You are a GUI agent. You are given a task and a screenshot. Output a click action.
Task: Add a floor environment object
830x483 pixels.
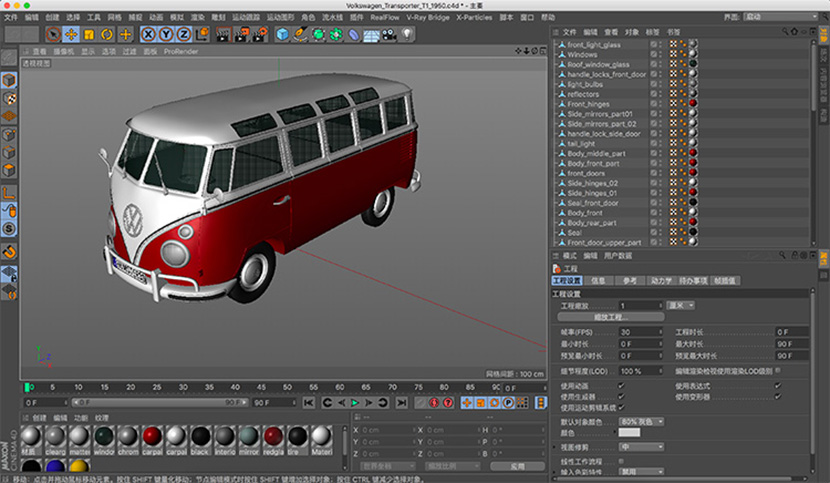(371, 35)
